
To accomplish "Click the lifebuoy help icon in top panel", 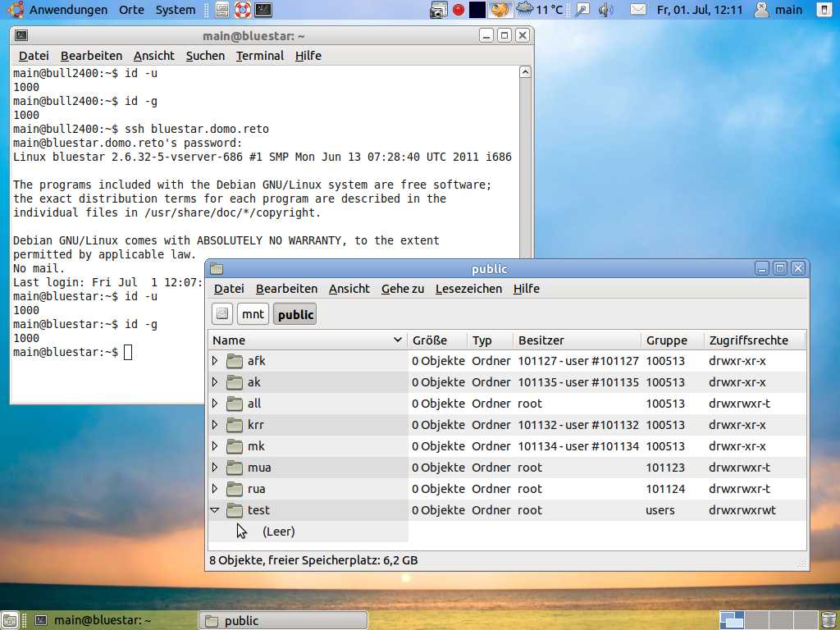I will coord(242,10).
